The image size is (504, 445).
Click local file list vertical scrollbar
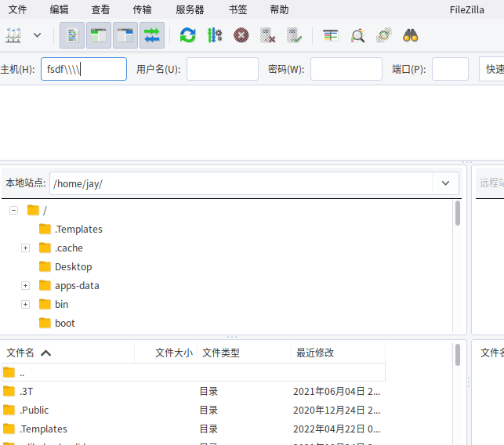(458, 355)
